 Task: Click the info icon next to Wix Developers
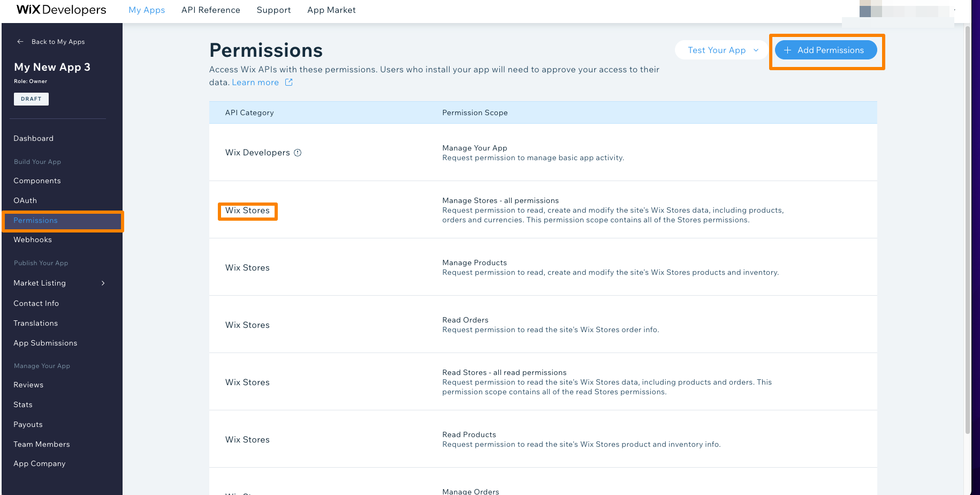[x=298, y=153]
